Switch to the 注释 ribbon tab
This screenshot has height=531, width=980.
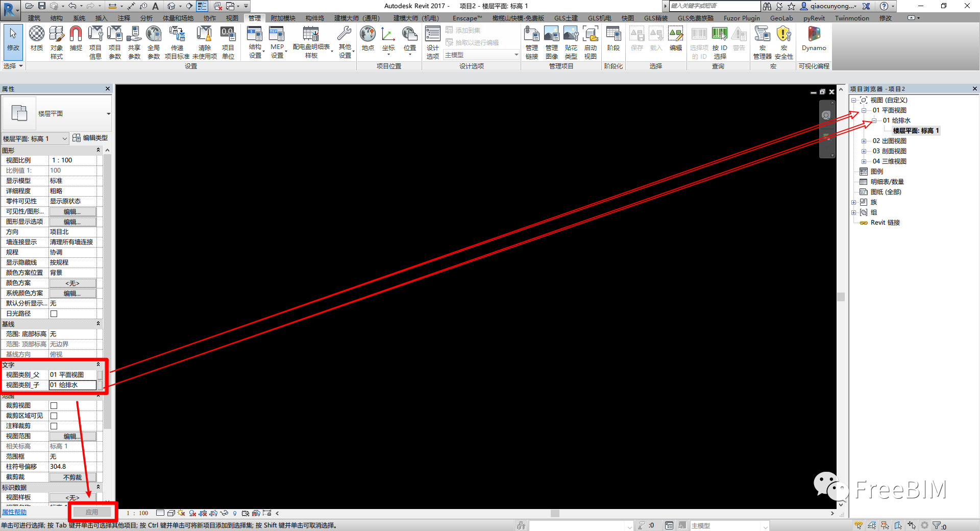124,18
